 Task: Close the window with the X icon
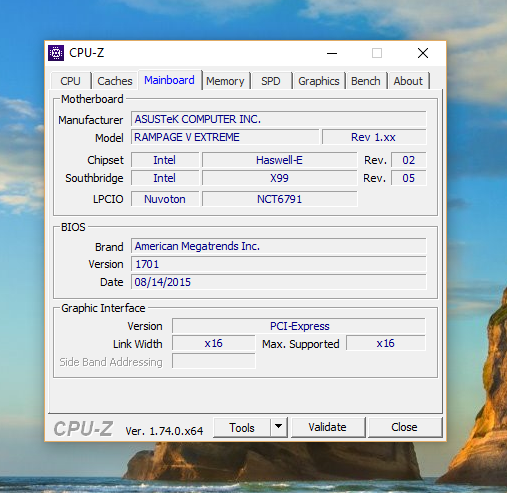(x=423, y=53)
